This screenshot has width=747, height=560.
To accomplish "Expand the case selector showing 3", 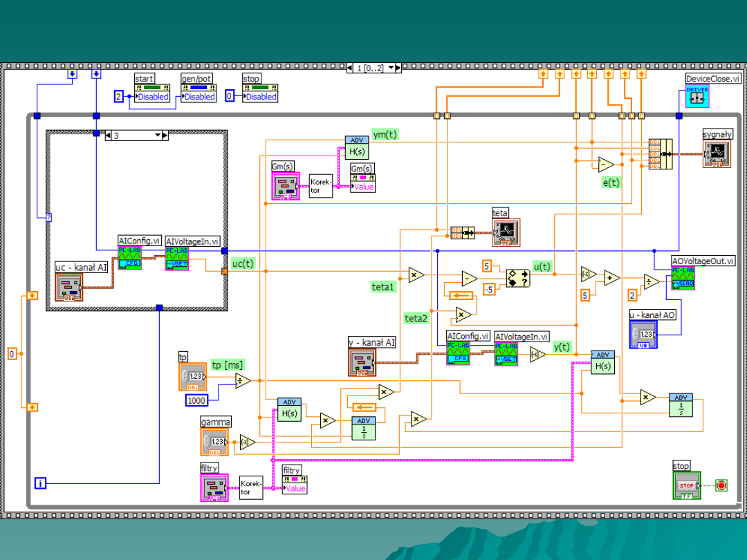I will pyautogui.click(x=158, y=136).
